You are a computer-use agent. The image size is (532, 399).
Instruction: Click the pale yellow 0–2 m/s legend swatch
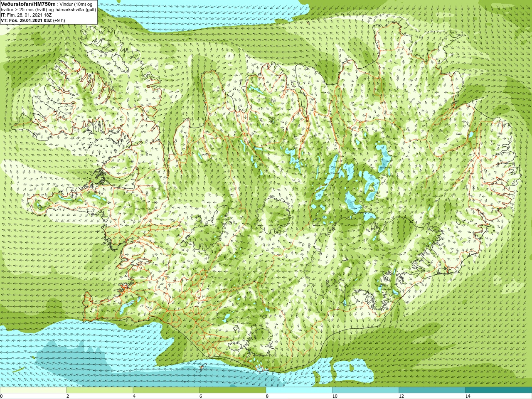coord(33,390)
